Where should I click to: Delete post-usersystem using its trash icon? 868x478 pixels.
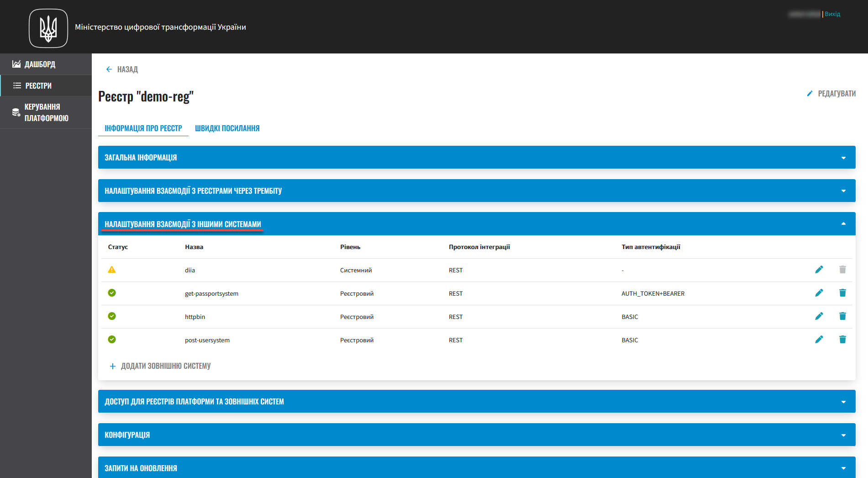click(842, 340)
